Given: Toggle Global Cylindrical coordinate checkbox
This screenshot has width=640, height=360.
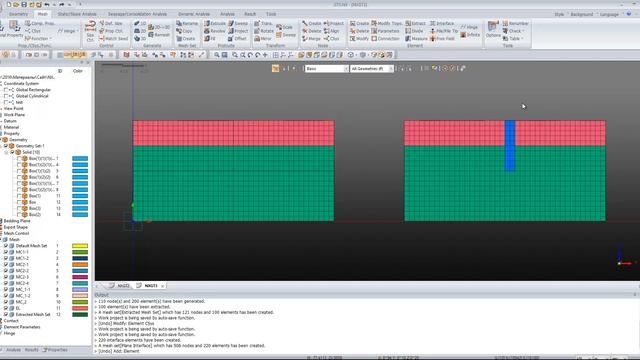Looking at the screenshot, I should point(6,96).
